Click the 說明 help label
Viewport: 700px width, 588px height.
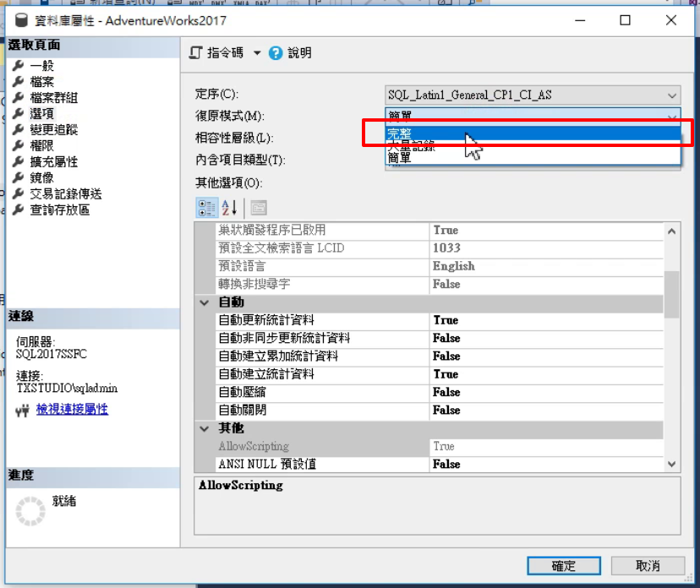click(299, 53)
